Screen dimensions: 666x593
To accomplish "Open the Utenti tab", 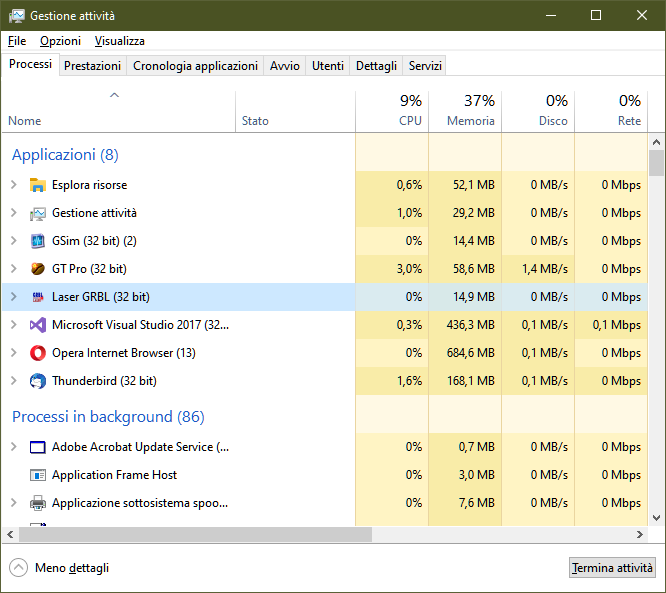I will 327,66.
